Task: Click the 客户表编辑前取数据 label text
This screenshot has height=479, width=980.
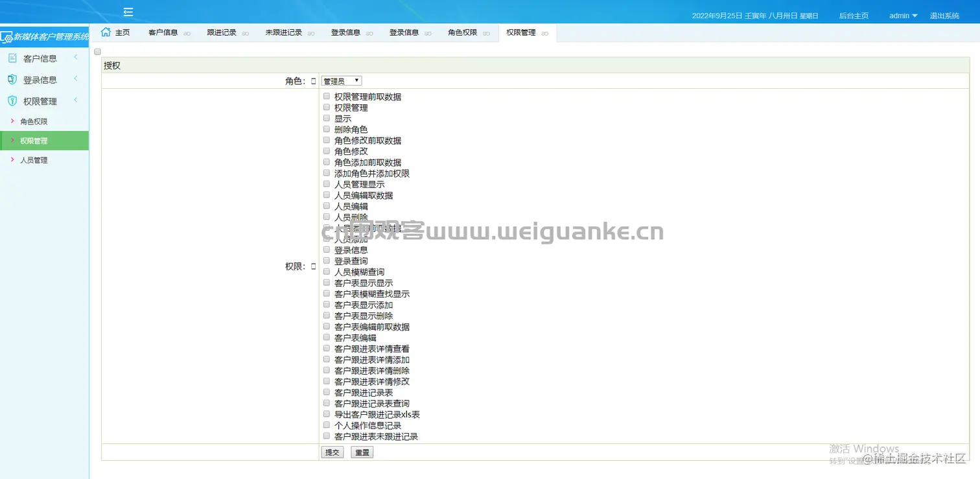Action: [372, 327]
